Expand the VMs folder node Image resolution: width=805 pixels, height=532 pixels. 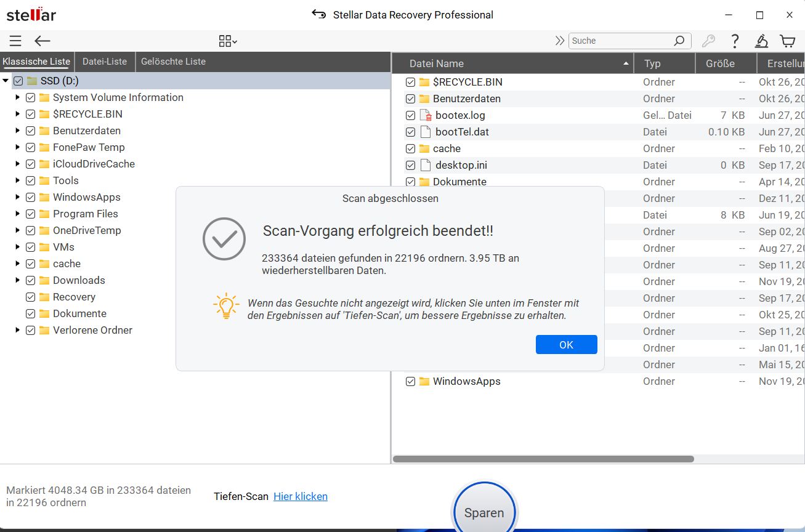pyautogui.click(x=18, y=247)
